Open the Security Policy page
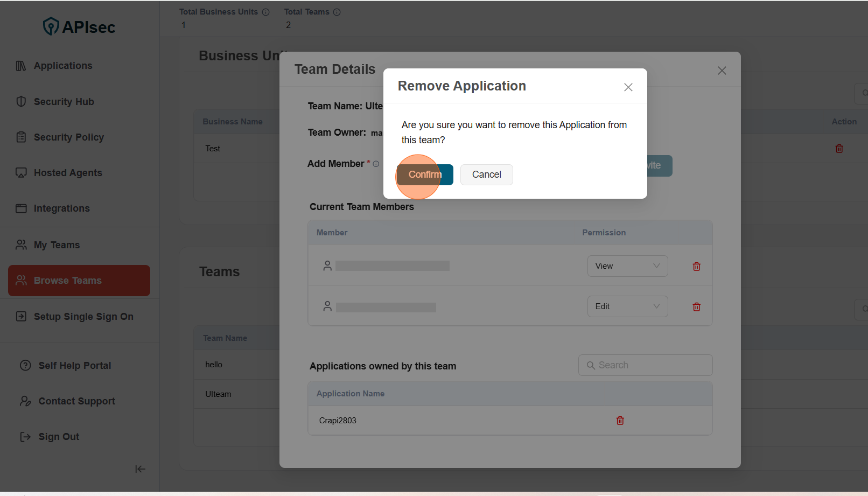This screenshot has width=868, height=496. pos(68,137)
